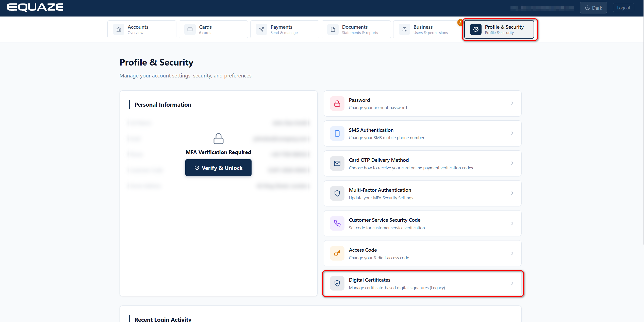This screenshot has width=644, height=322.
Task: Toggle Dark mode
Action: point(593,8)
